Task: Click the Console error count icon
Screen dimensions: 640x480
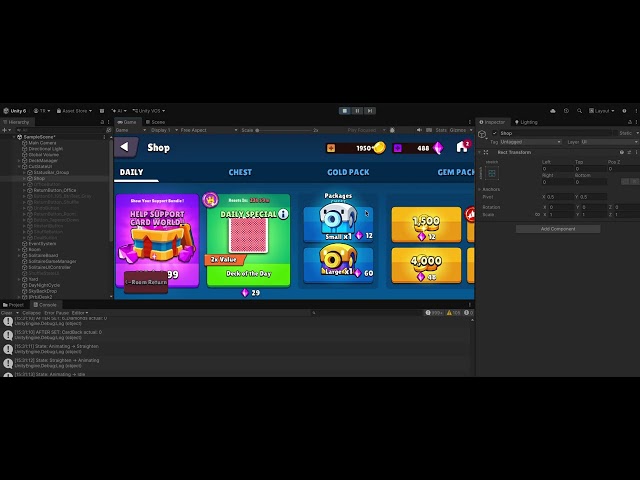Action: point(468,313)
